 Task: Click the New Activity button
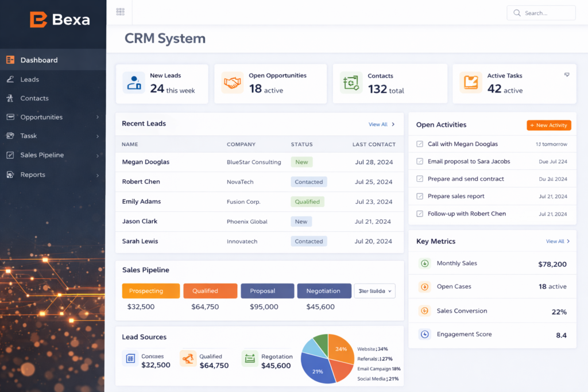[x=548, y=125]
